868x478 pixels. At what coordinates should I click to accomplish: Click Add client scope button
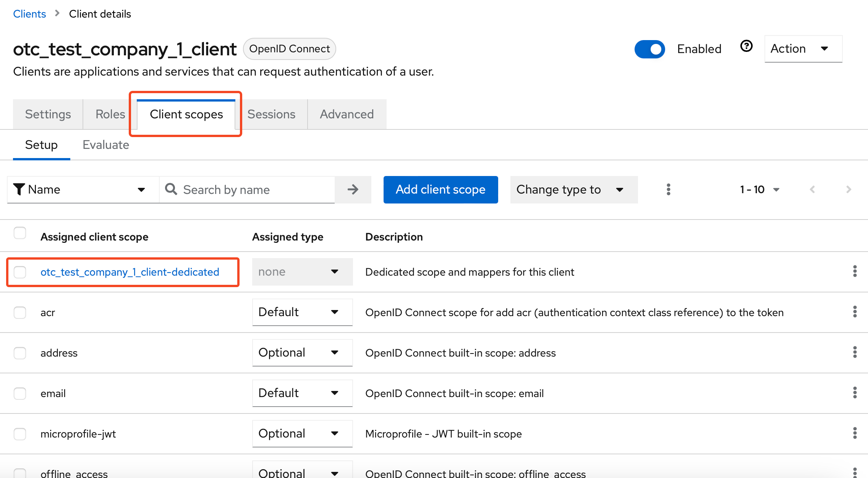tap(440, 189)
